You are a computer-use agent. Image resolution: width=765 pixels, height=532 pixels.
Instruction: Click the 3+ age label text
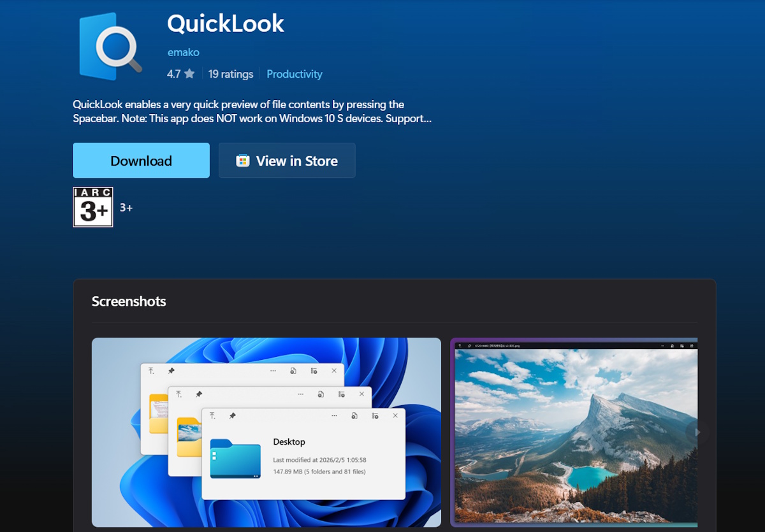[x=126, y=208]
